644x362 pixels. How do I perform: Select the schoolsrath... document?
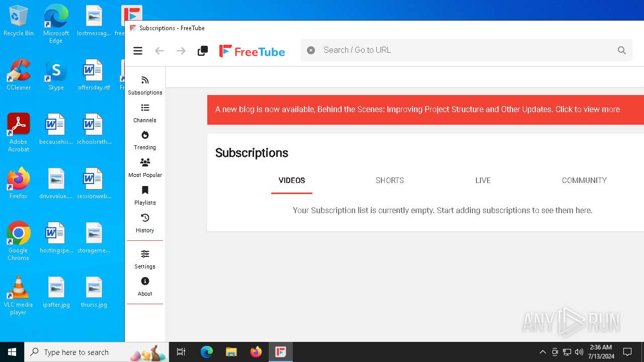point(94,129)
